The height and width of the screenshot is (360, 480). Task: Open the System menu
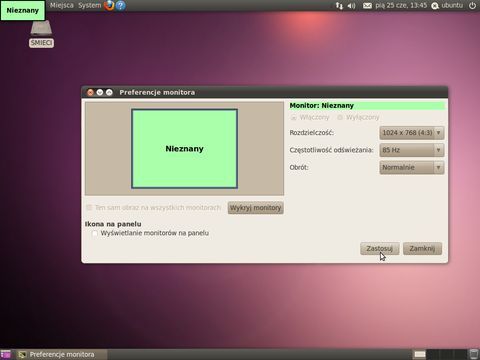(89, 5)
